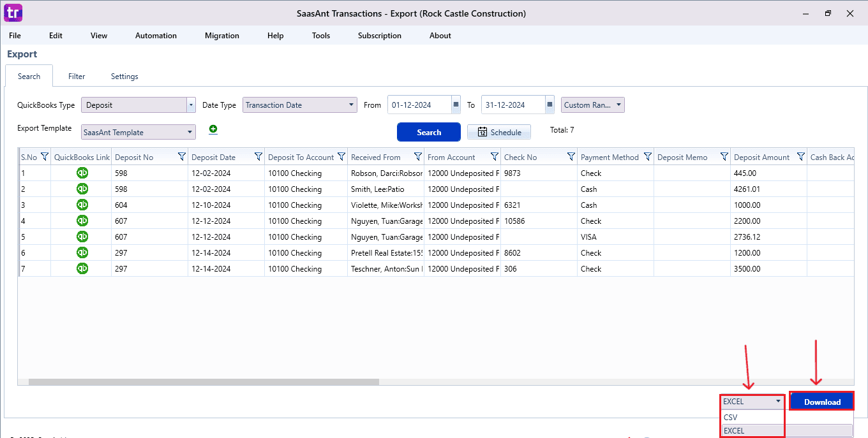Open the To date calendar picker icon
The image size is (868, 438).
(x=550, y=105)
